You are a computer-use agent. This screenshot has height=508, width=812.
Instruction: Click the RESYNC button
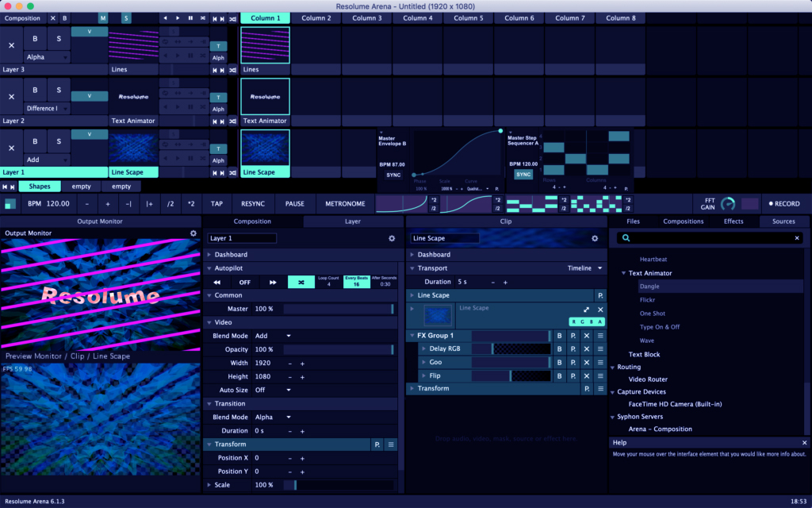point(253,204)
